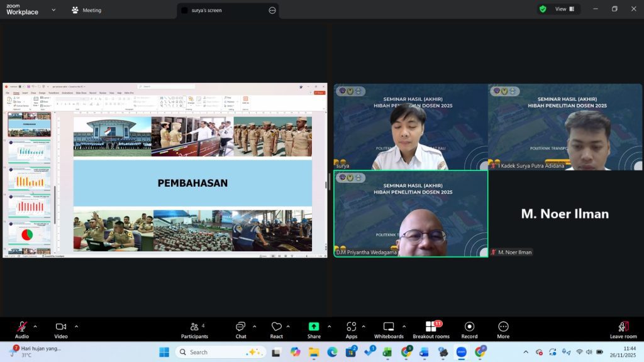The height and width of the screenshot is (362, 644).
Task: Open the Chat panel
Action: [x=241, y=327]
